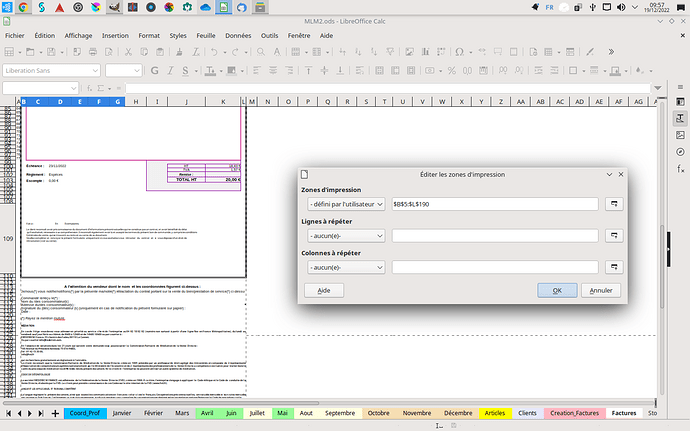Click the AutoFilter funnel icon
This screenshot has height=431, width=690.
390,52
